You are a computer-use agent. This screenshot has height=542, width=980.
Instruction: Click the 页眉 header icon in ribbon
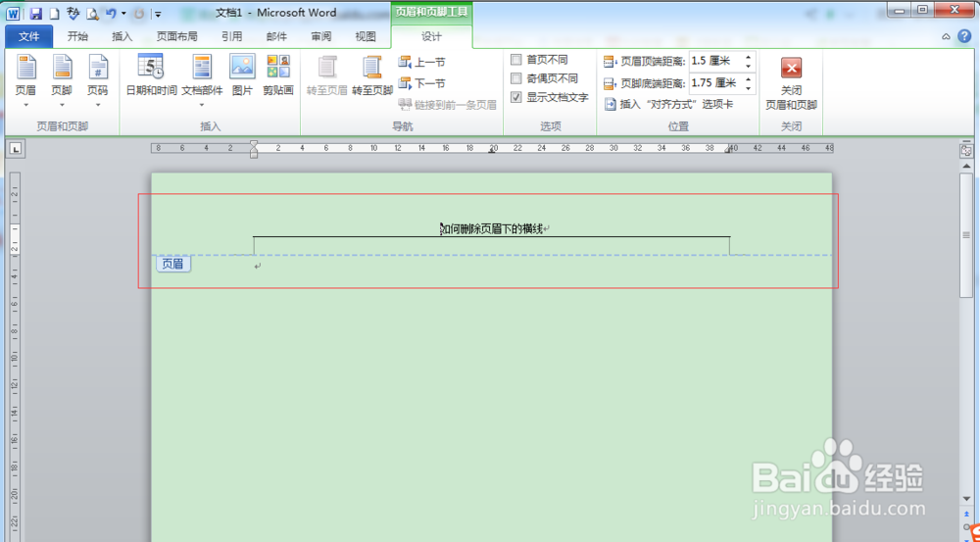(25, 67)
